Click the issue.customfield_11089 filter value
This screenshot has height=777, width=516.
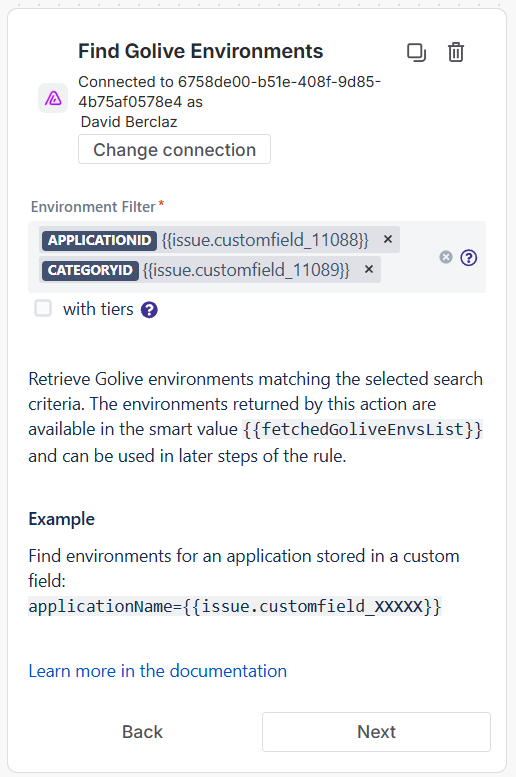click(x=246, y=270)
